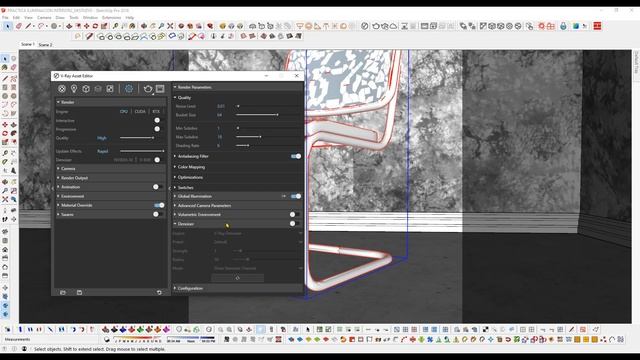
Task: Select the Line pencil tool in top toolbar
Action: 28,26
